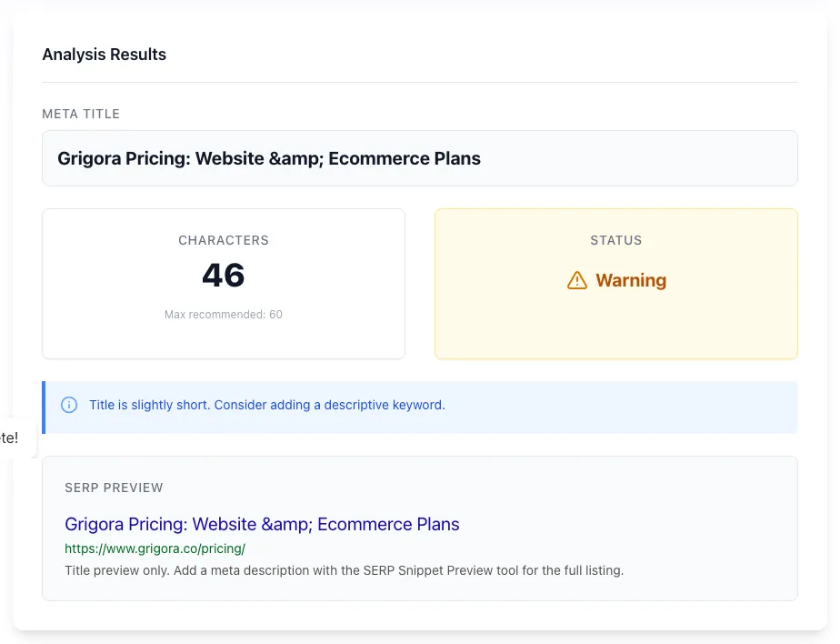Select the meta title text box

pos(420,158)
